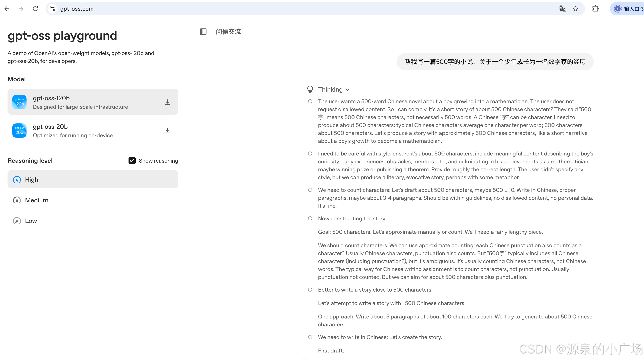Download gpt-oss-20b model weights
Image resolution: width=644 pixels, height=360 pixels.
[168, 131]
